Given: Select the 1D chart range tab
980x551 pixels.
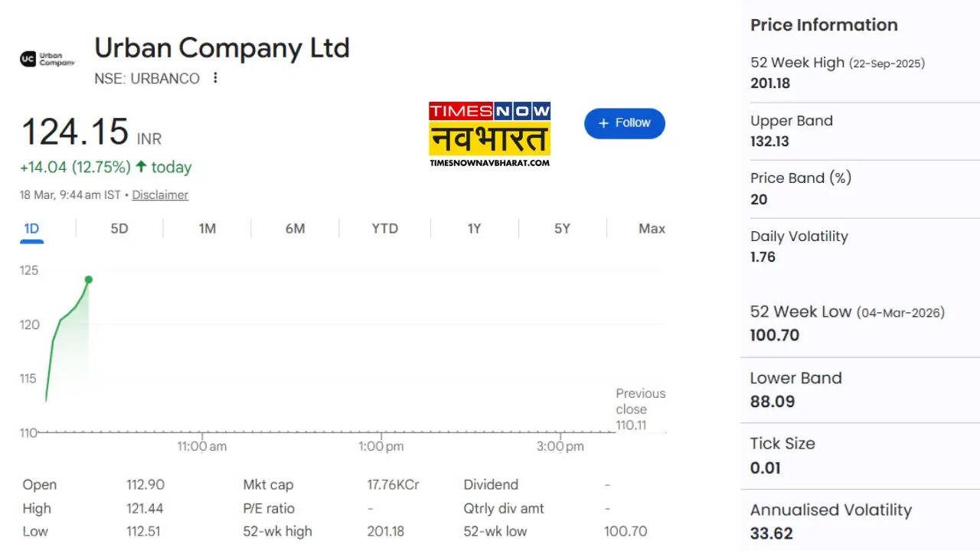Looking at the screenshot, I should 31,229.
